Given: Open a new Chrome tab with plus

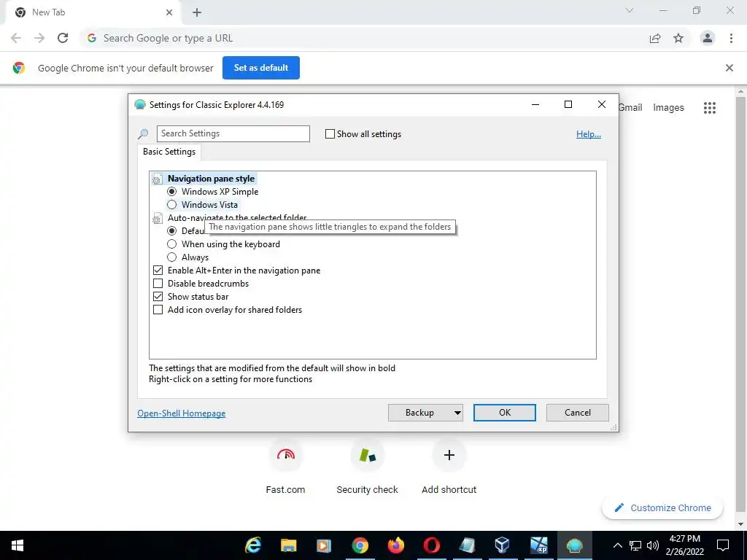Looking at the screenshot, I should tap(197, 12).
